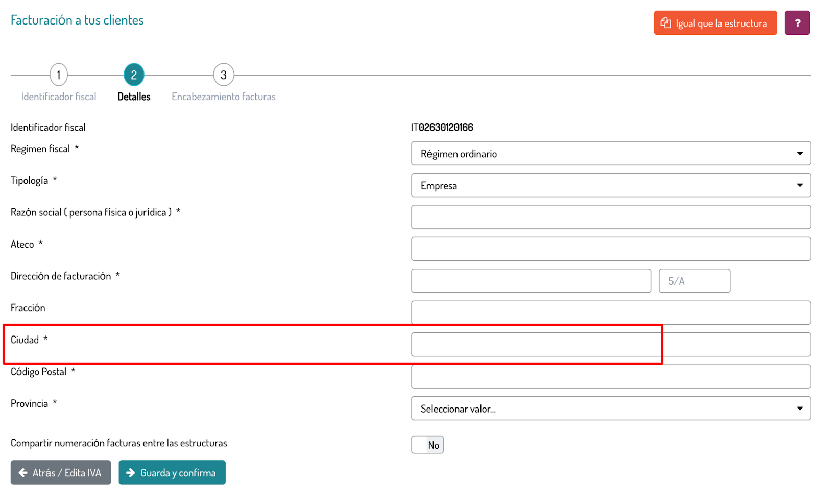The image size is (817, 504).
Task: Click the Razón social input field
Action: coord(610,217)
